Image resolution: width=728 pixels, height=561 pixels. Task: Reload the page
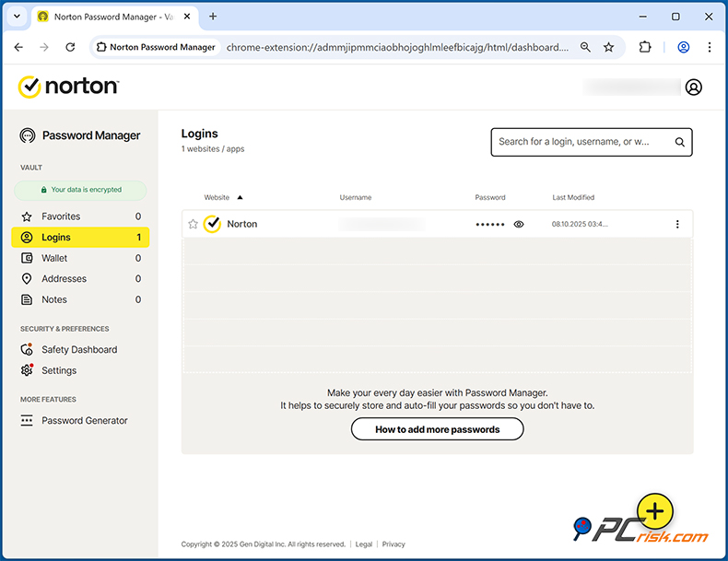tap(70, 47)
